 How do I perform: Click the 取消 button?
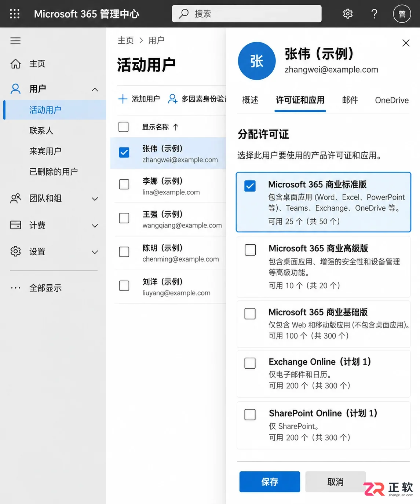[335, 482]
